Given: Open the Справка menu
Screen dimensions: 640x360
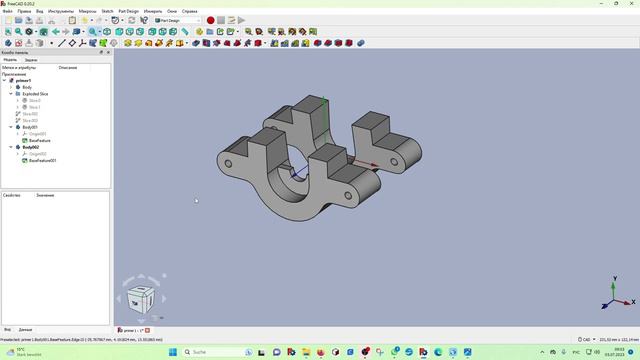Looking at the screenshot, I should pos(189,11).
